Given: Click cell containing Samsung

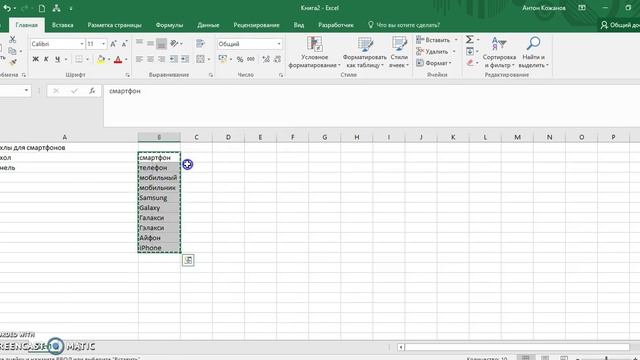Looking at the screenshot, I should (159, 198).
